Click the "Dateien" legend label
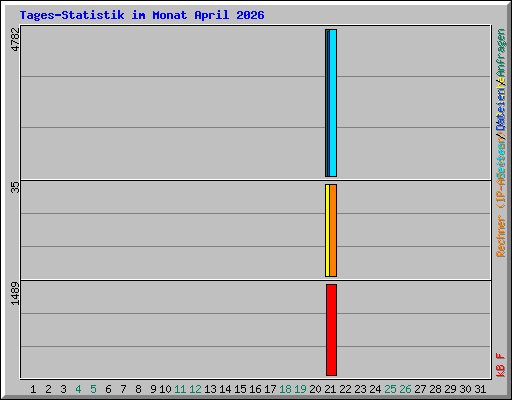Image resolution: width=512 pixels, height=400 pixels. coord(501,109)
